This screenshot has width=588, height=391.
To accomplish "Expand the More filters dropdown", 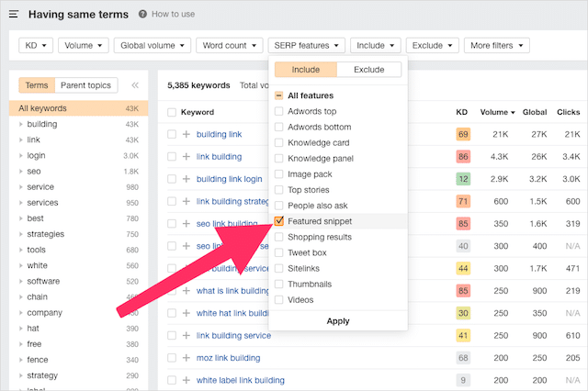I will tap(497, 45).
